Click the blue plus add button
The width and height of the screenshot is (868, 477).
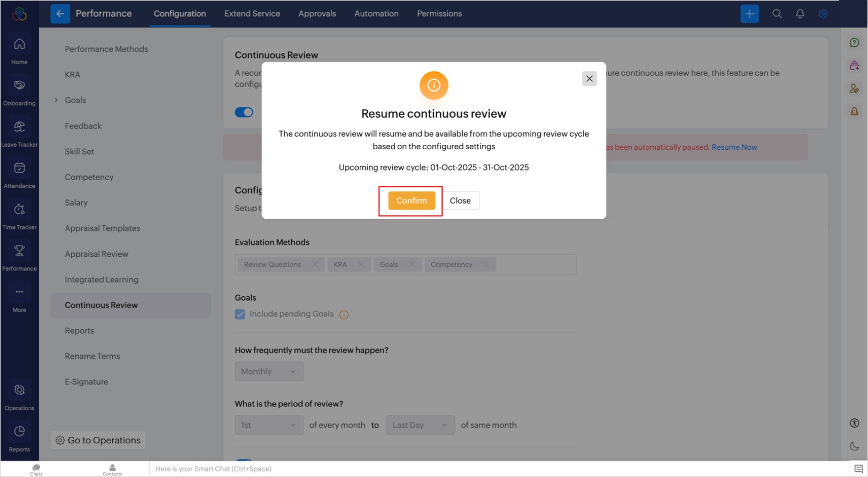tap(749, 14)
